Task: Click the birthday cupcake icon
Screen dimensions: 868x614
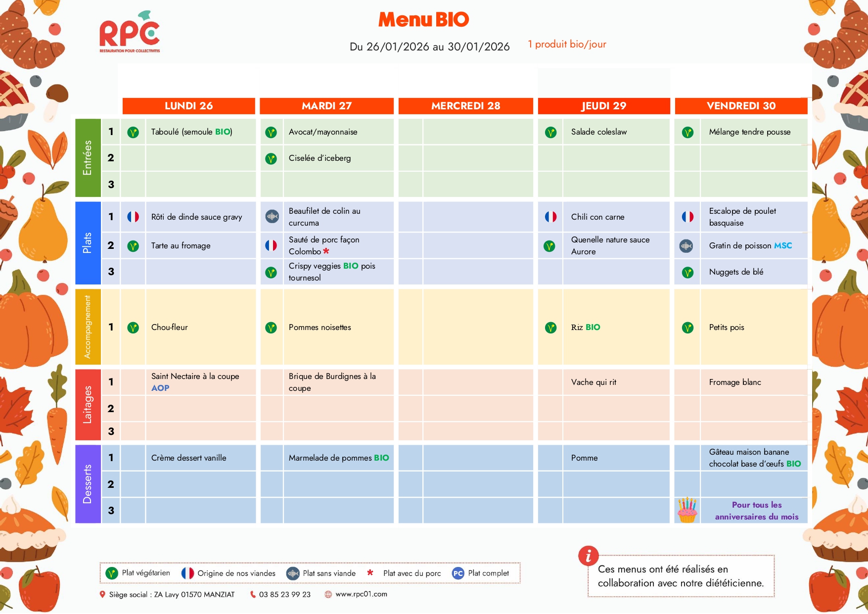Action: click(687, 510)
